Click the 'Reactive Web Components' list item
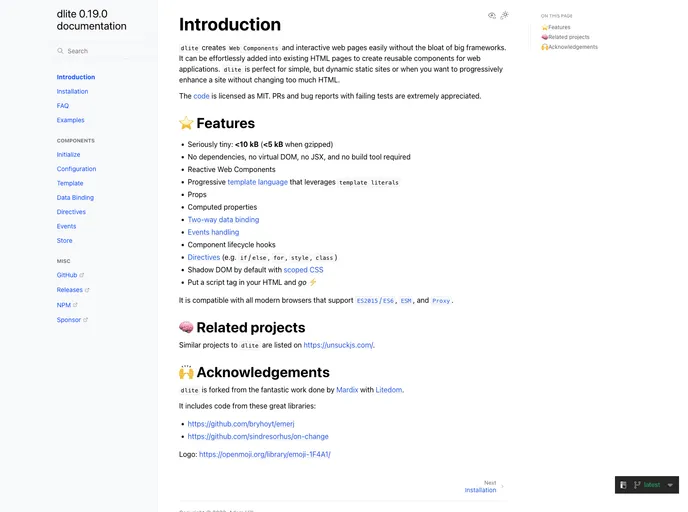The image size is (688, 512). pos(232,169)
